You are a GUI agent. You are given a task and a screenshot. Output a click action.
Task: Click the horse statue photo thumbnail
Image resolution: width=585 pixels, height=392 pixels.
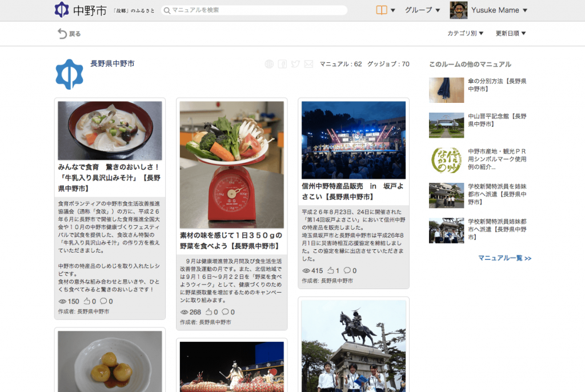[x=353, y=346]
